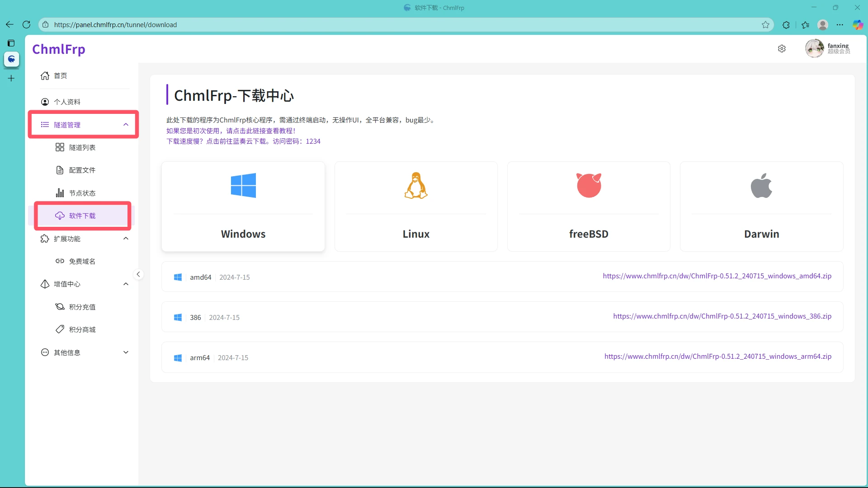
Task: Open the fanxing account profile
Action: (x=828, y=48)
